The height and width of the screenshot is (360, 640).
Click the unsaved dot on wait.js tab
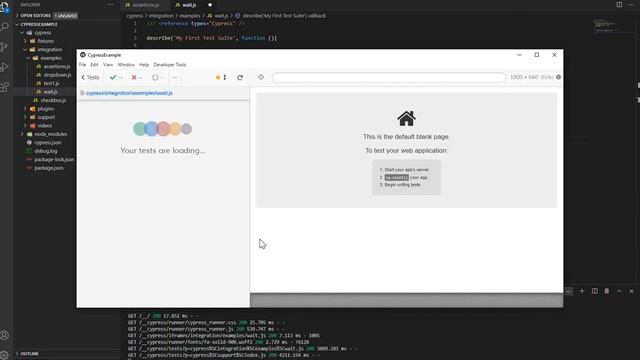click(210, 5)
